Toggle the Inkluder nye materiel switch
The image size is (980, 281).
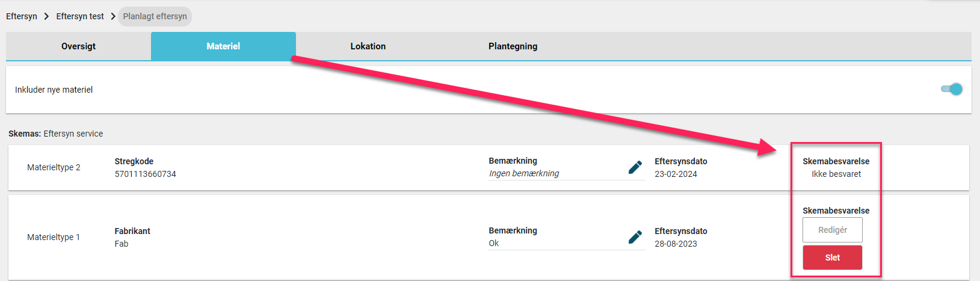pyautogui.click(x=952, y=89)
